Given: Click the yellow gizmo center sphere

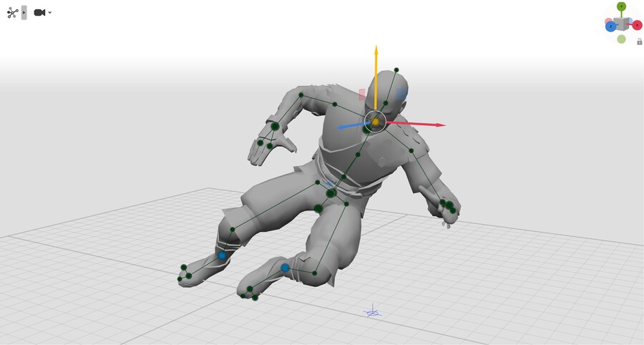Looking at the screenshot, I should pos(376,122).
